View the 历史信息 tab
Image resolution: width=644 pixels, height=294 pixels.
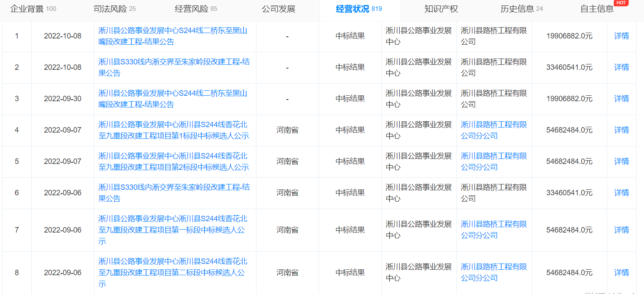coord(522,9)
